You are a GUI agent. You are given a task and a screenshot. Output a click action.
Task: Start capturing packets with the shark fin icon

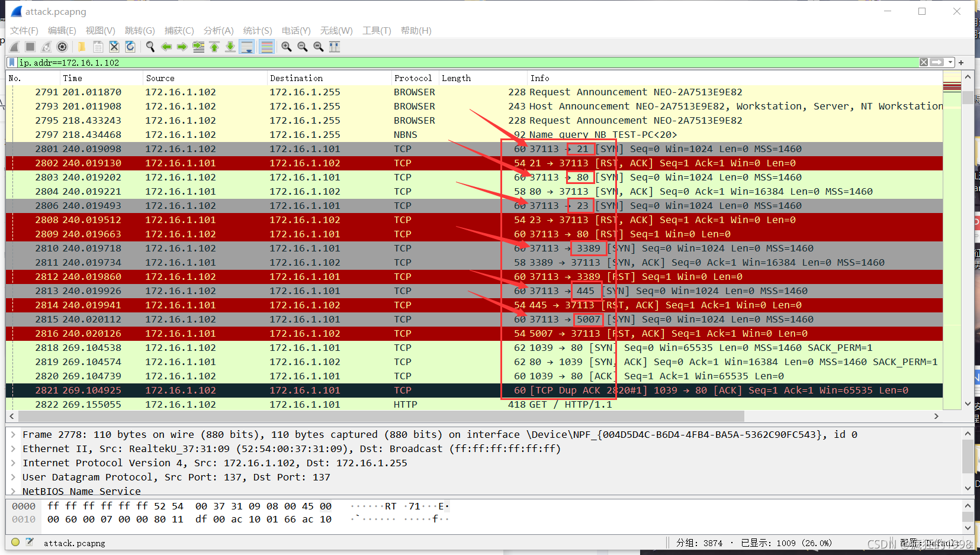15,47
